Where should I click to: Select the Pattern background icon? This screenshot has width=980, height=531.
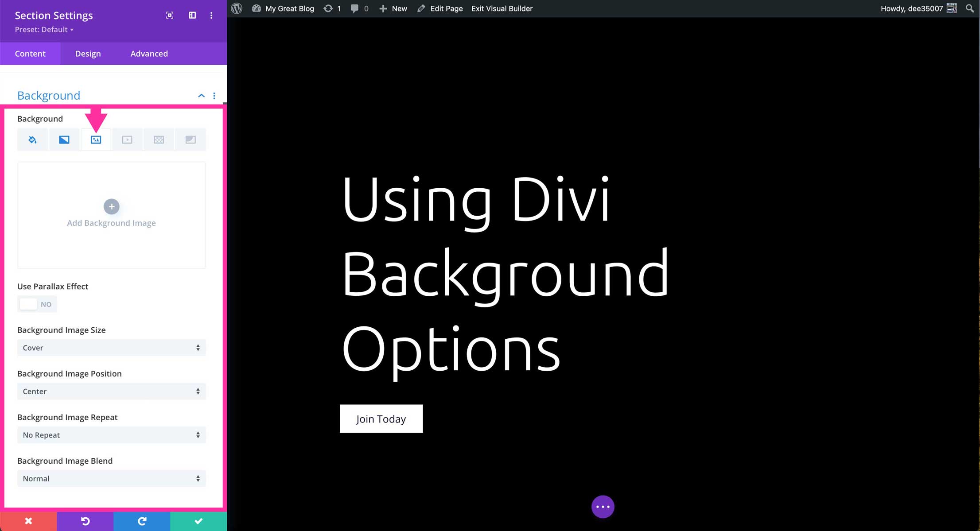tap(159, 140)
